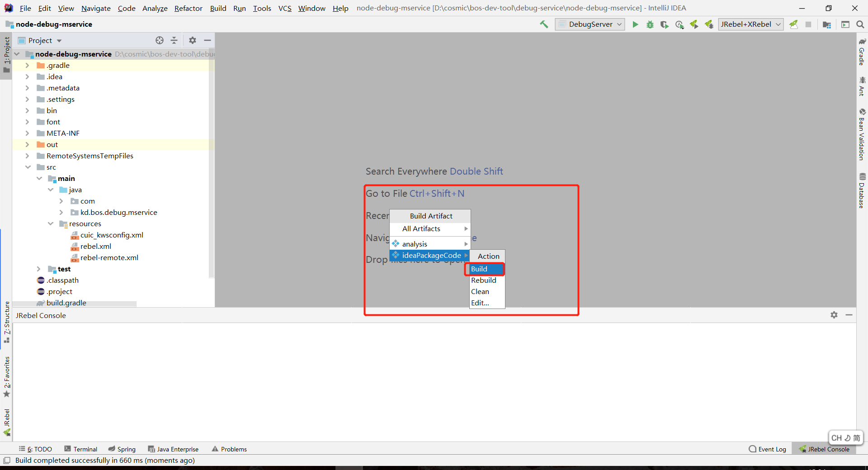Click the Run Anything window icon

pyautogui.click(x=845, y=24)
